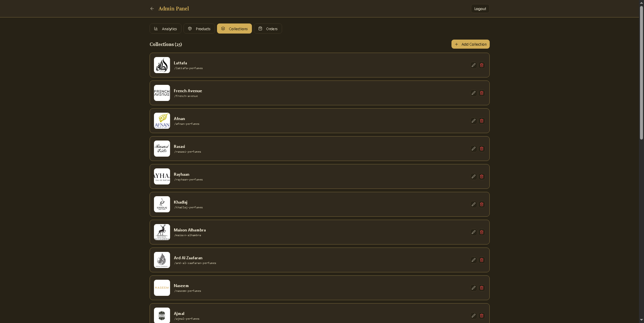Edit the Afnan collection
The image size is (644, 323).
click(x=474, y=121)
